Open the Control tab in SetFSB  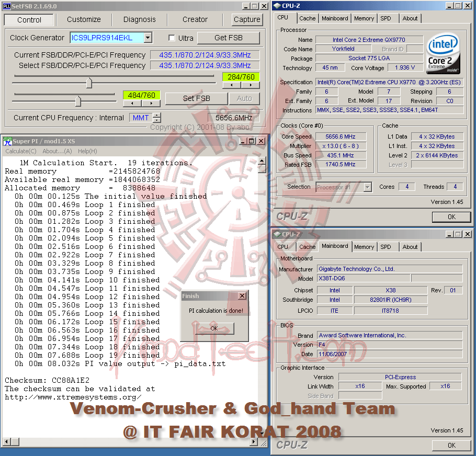point(29,20)
